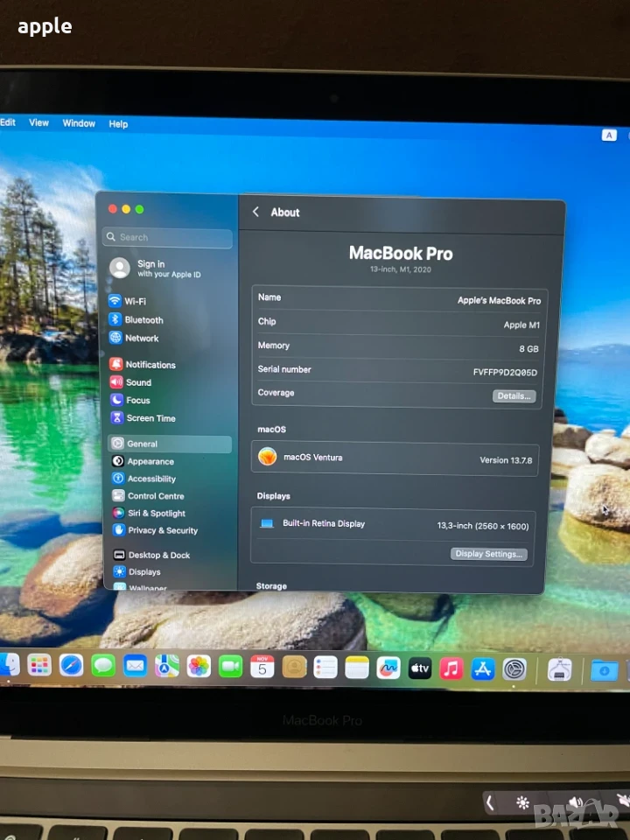The height and width of the screenshot is (840, 630).
Task: Click Display Settings button
Action: click(x=488, y=554)
